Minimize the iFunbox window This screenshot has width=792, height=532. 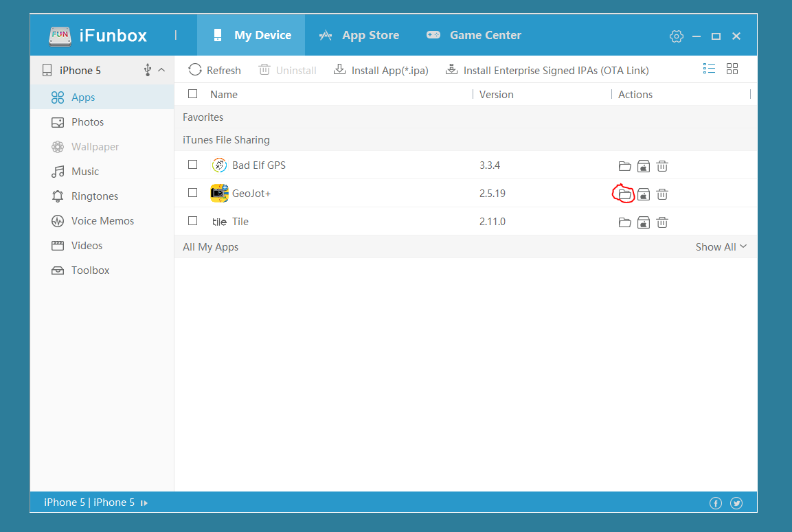coord(697,36)
